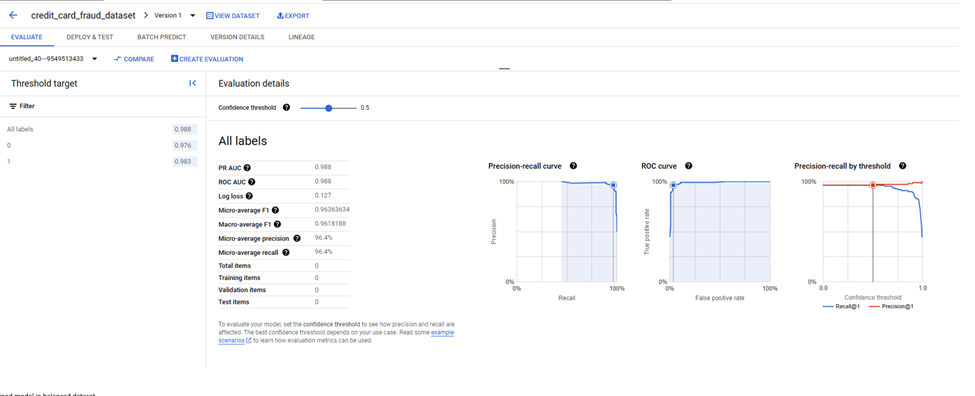Open help icon for Precision-recall curve

coord(573,166)
